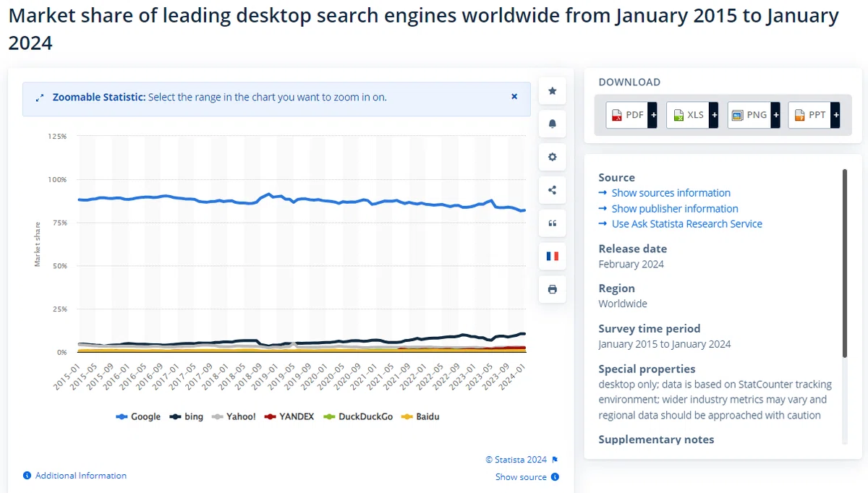Open chart settings gear icon
The height and width of the screenshot is (493, 868).
click(553, 157)
